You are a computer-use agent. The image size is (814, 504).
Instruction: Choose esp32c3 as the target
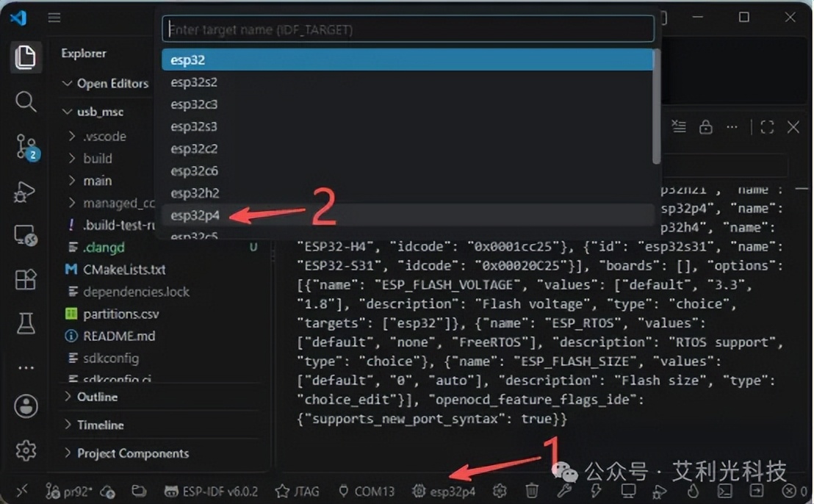[x=408, y=104]
